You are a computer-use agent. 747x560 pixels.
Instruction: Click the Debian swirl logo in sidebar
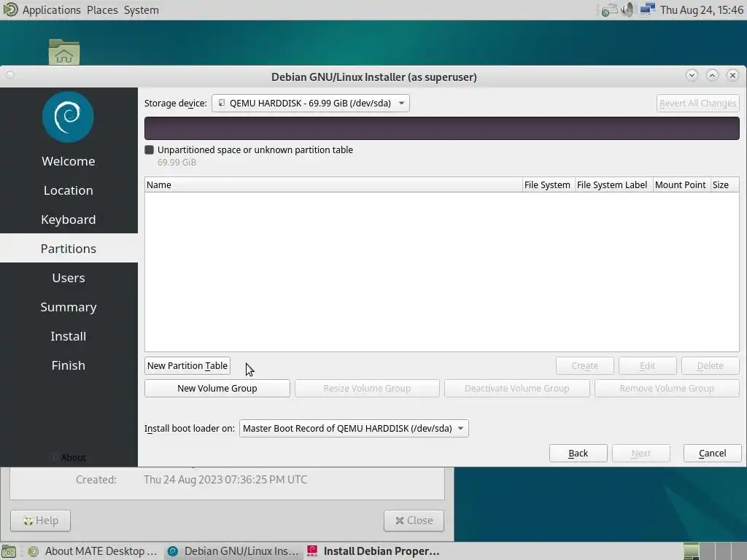click(x=68, y=117)
